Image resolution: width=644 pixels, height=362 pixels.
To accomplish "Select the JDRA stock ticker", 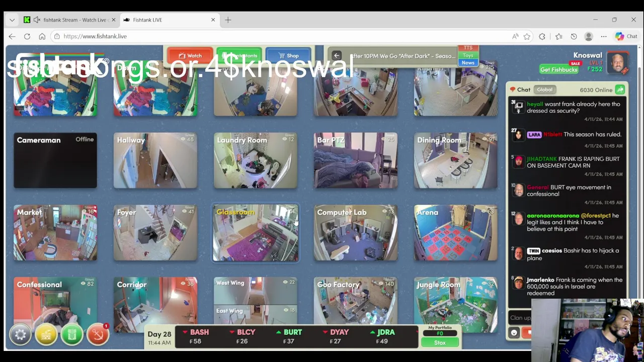I will click(x=382, y=336).
